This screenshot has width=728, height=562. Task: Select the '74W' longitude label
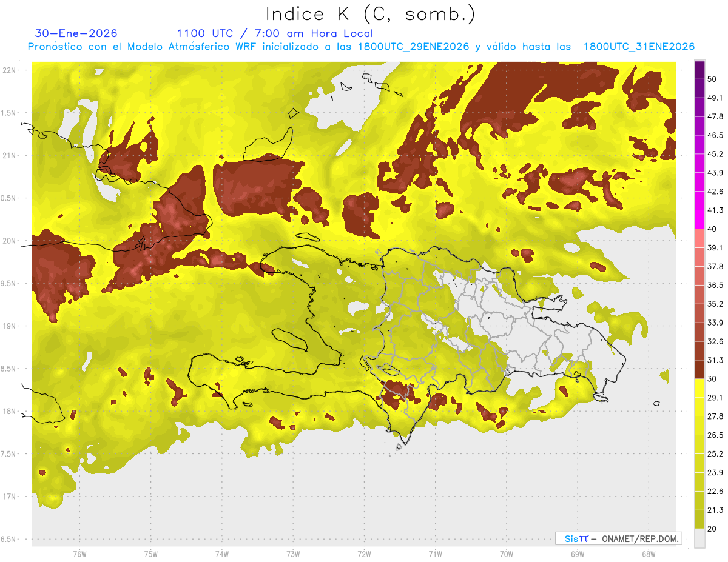click(222, 555)
